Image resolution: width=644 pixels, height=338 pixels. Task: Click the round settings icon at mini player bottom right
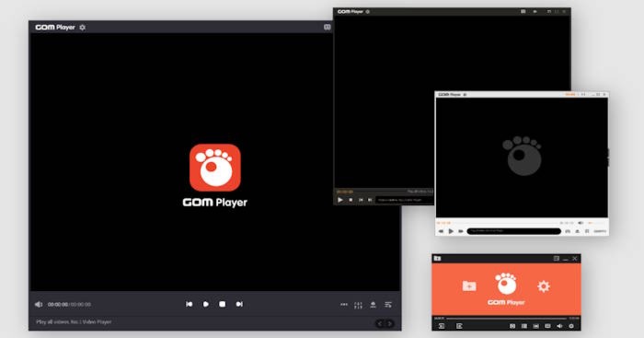click(x=571, y=326)
